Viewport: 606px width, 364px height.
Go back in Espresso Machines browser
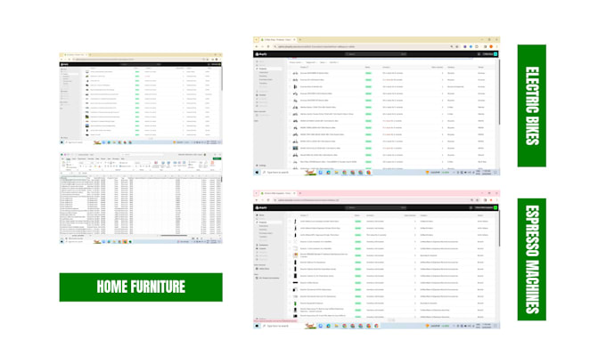pos(257,200)
